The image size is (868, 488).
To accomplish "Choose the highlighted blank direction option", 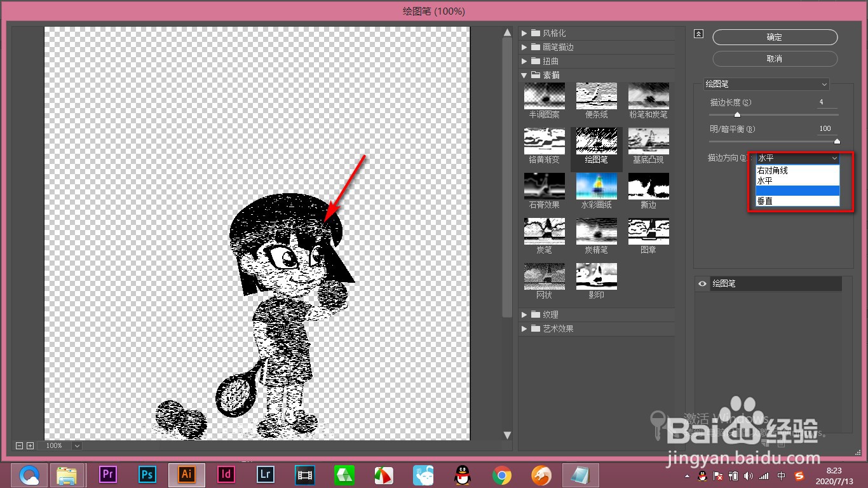I will coord(797,191).
